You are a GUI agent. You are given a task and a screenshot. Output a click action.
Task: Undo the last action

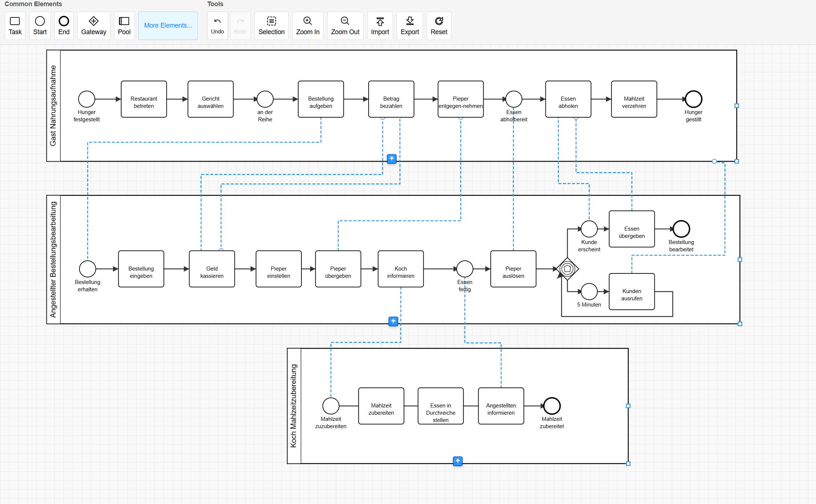click(218, 26)
